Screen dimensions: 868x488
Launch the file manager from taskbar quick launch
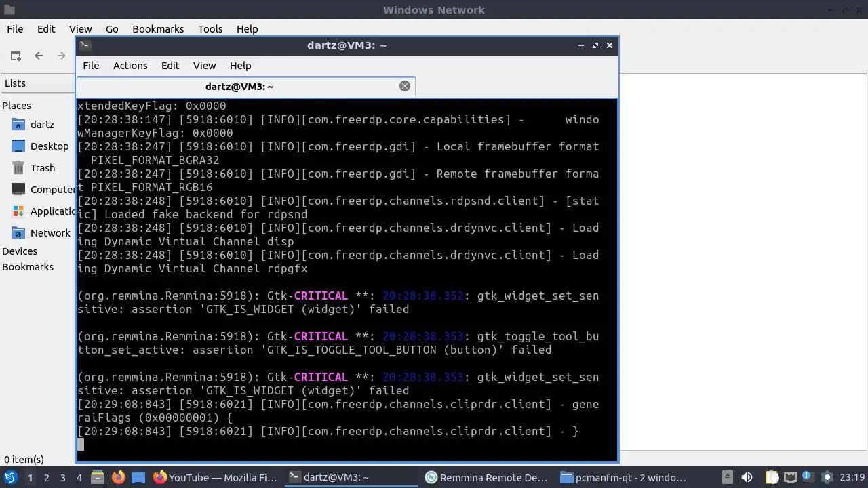pos(96,477)
